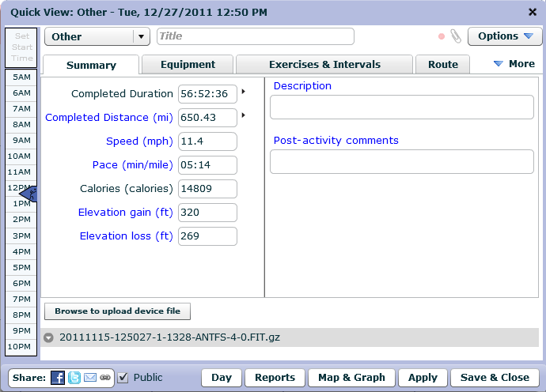
Task: Select 4PM on the time ruler
Action: click(x=21, y=252)
